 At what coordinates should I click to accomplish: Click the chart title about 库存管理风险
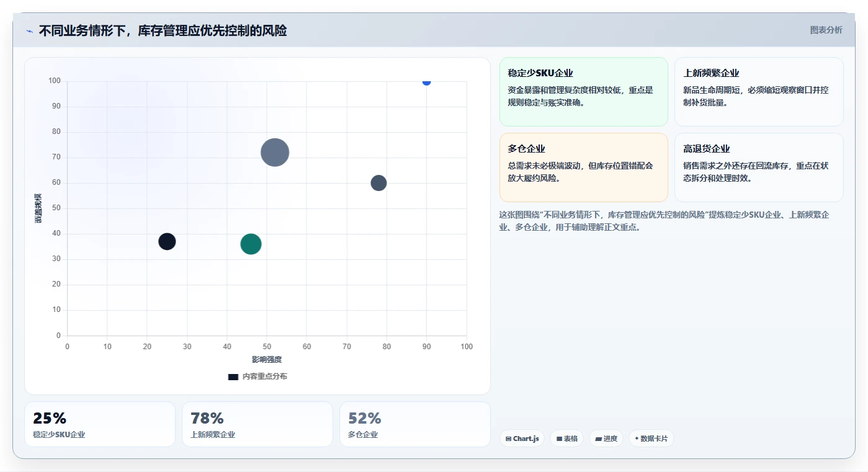(163, 30)
